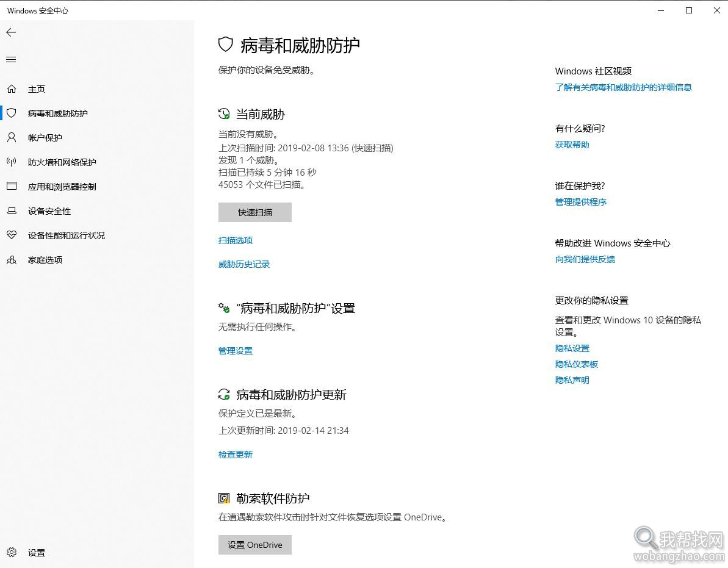Viewport: 728px width, 568px height.
Task: Click the window icon for 应用和浏览器控制
Action: click(12, 186)
